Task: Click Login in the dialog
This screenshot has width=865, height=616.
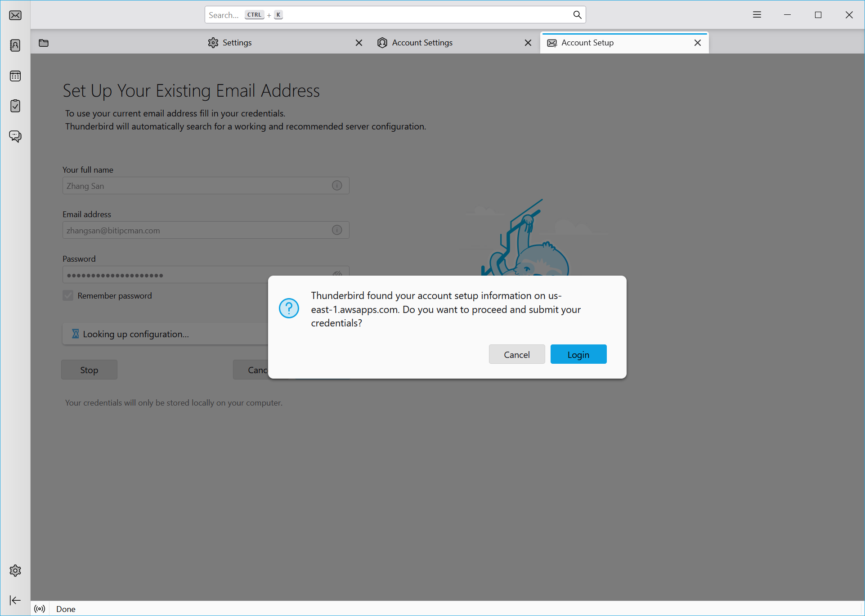Action: [x=578, y=354]
